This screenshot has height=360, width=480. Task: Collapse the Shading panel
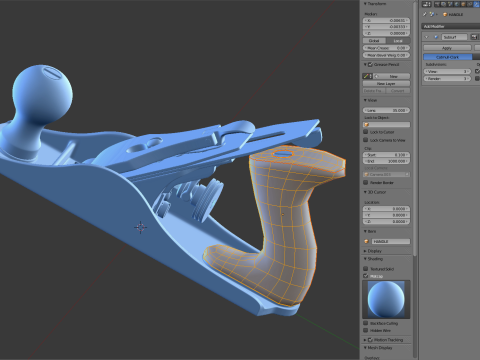[365, 259]
